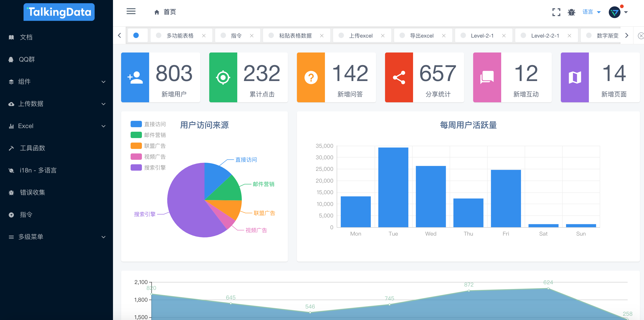Screen dimensions: 644x320
Task: Go to 首页 via the breadcrumb link
Action: point(169,12)
